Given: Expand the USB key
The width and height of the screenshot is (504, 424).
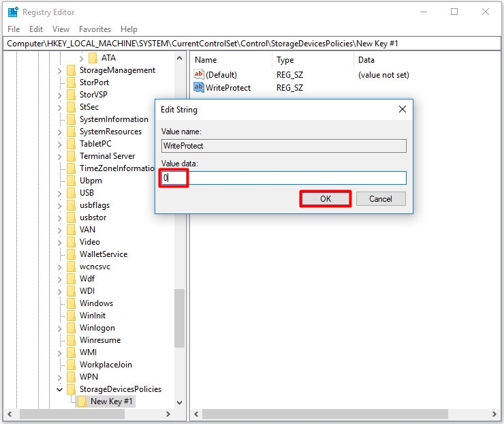Looking at the screenshot, I should point(59,193).
